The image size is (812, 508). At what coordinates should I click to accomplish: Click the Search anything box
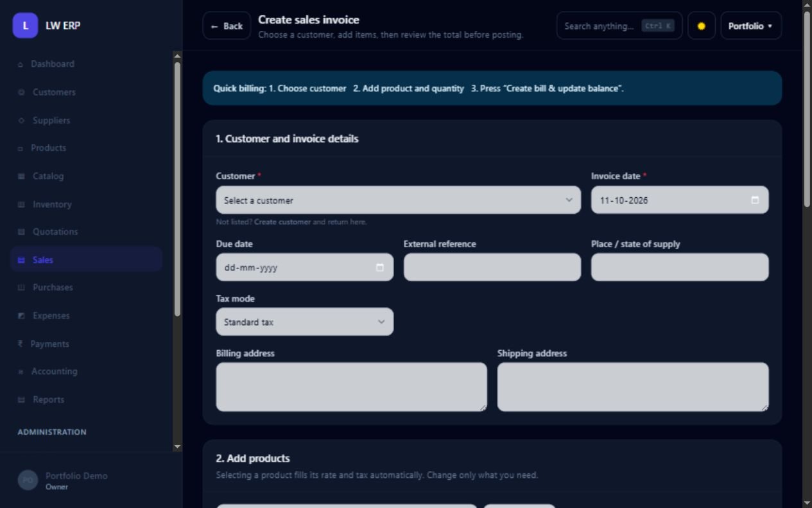click(619, 26)
